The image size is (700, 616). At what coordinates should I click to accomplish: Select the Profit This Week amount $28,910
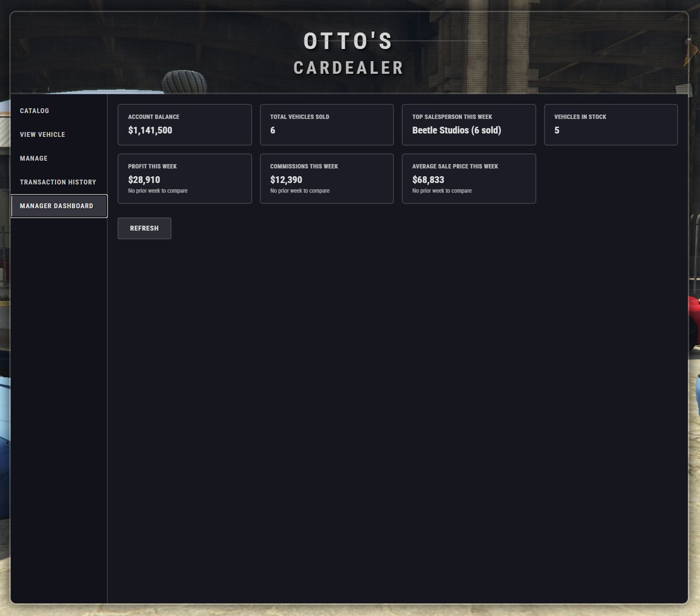click(144, 180)
